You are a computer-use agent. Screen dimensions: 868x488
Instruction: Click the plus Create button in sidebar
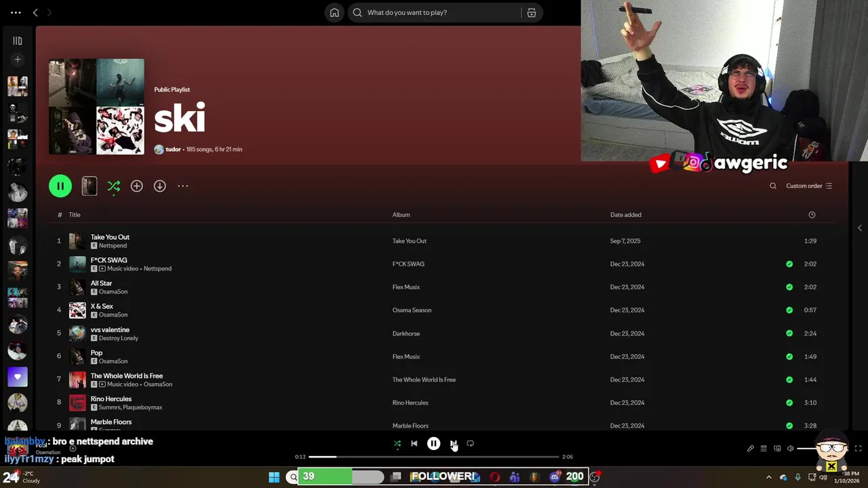(18, 60)
